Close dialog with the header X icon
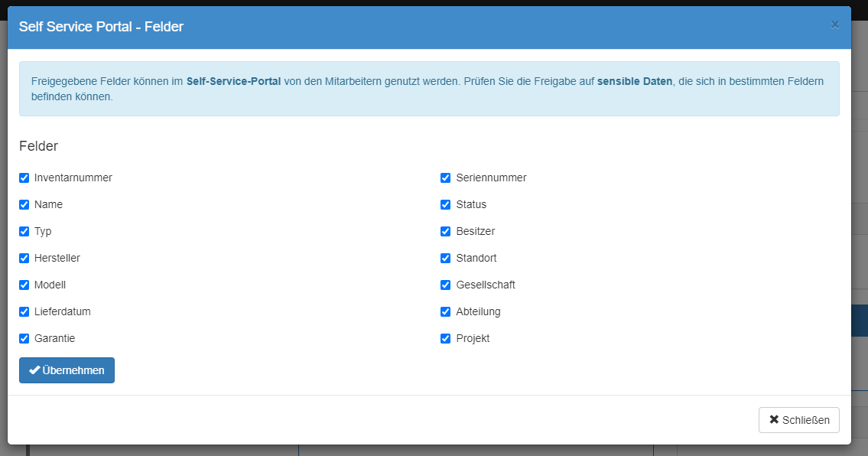 tap(834, 24)
